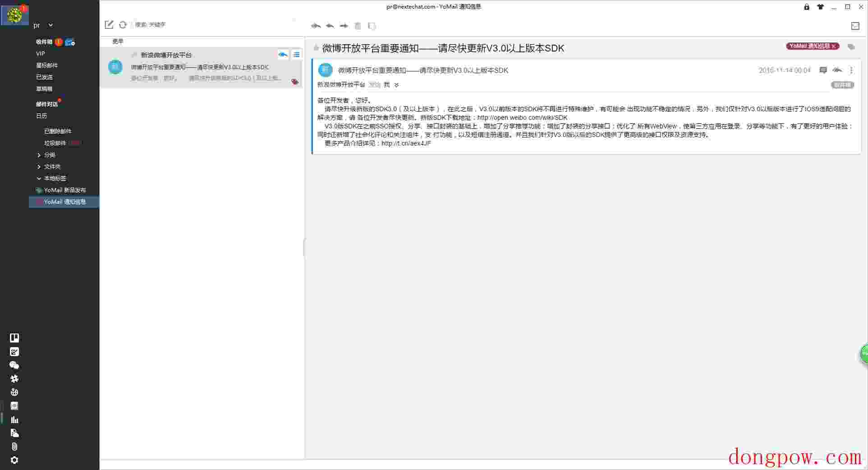Select the YoMail 通知信息 tag
868x470 pixels.
click(x=64, y=202)
